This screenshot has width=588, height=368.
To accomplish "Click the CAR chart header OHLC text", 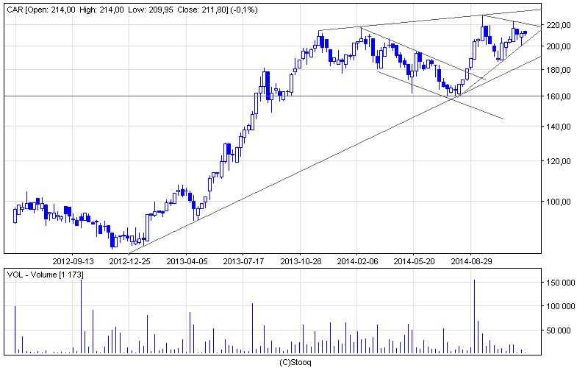I will 132,10.
